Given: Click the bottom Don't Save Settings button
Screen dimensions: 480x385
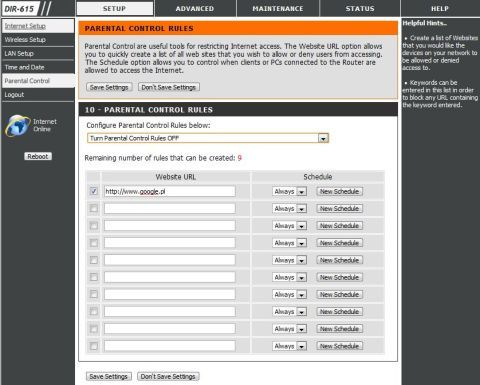Looking at the screenshot, I should coord(168,376).
